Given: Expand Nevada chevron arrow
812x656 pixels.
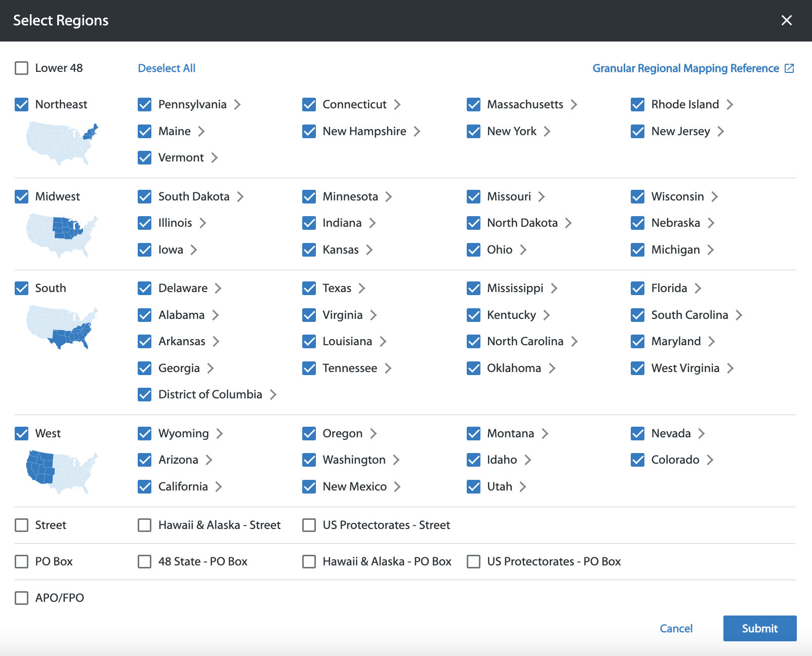Looking at the screenshot, I should coord(702,433).
